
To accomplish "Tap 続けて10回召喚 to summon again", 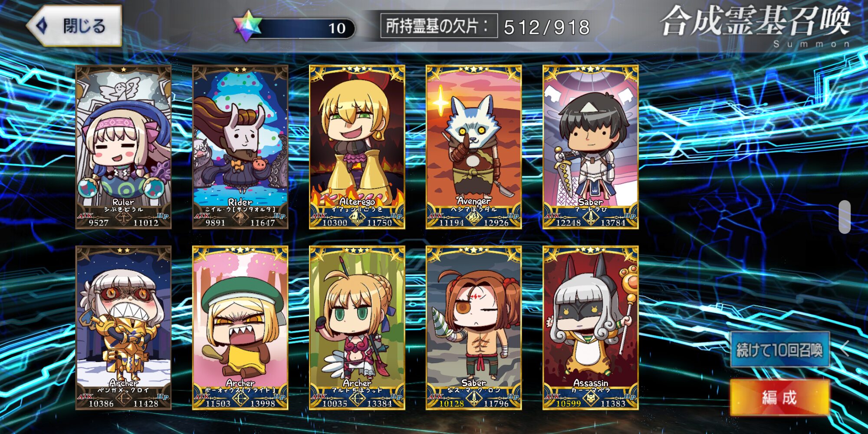I will [x=780, y=350].
